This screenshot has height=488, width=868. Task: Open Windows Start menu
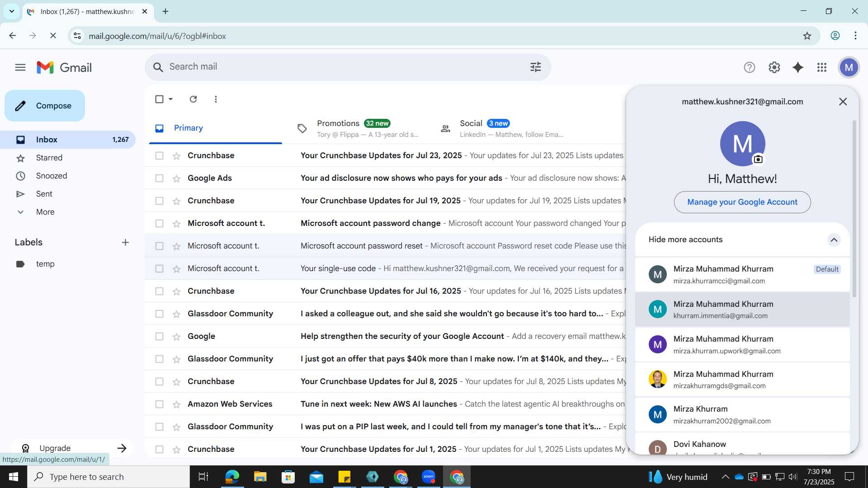click(13, 477)
